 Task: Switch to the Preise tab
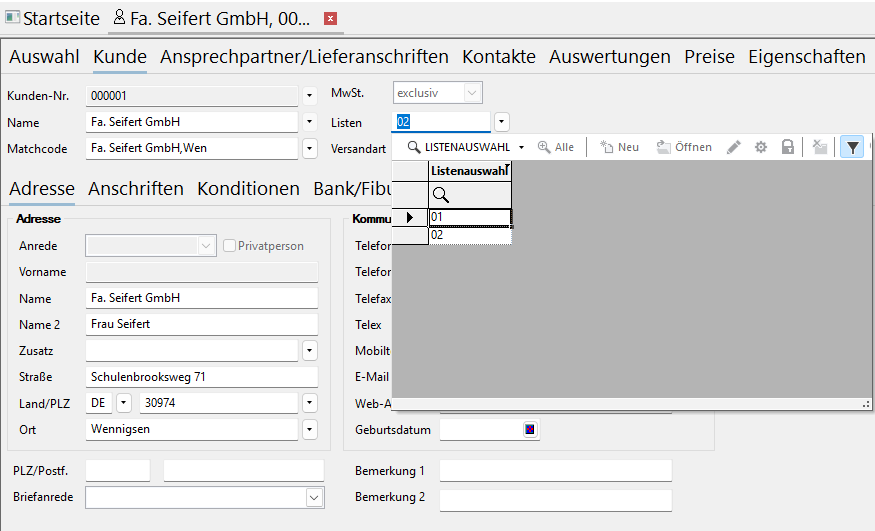709,56
